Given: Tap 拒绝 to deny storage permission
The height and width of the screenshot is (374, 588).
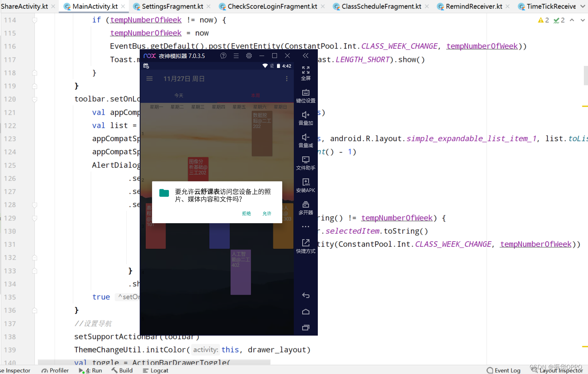Looking at the screenshot, I should 247,214.
